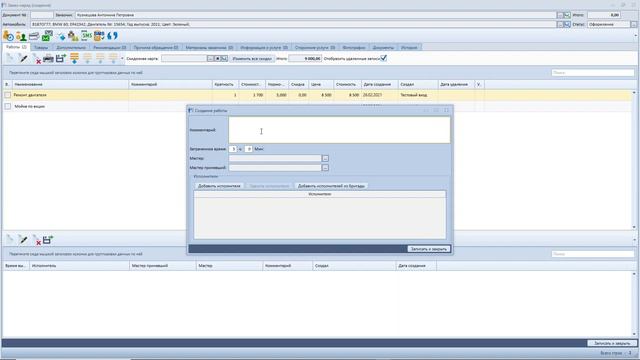Screen dimensions: 640x360
Task: Open the Статус dropdown
Action: [x=633, y=24]
